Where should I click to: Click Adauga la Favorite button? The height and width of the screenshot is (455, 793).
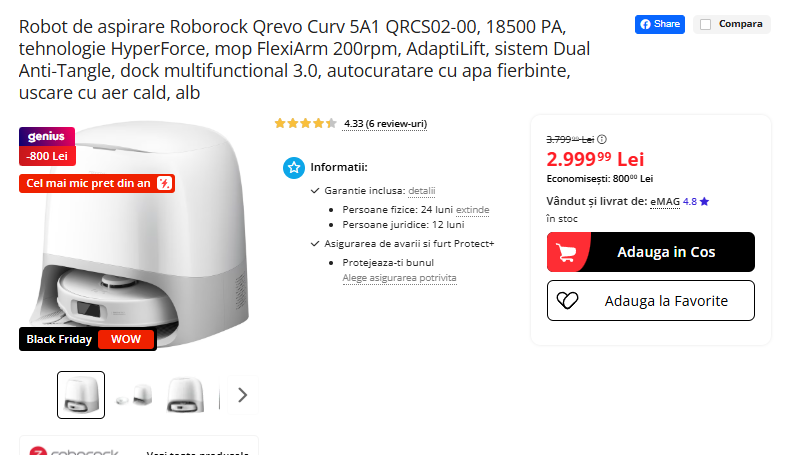[651, 301]
